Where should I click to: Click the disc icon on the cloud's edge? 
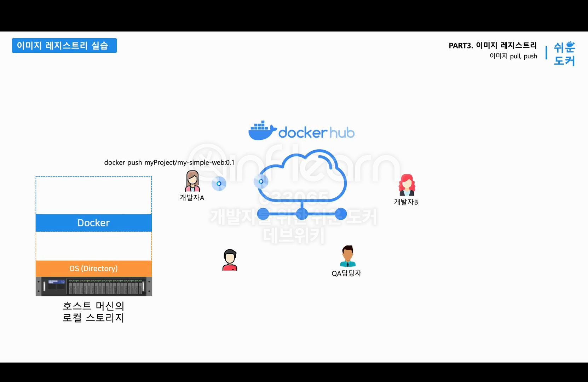pyautogui.click(x=261, y=181)
